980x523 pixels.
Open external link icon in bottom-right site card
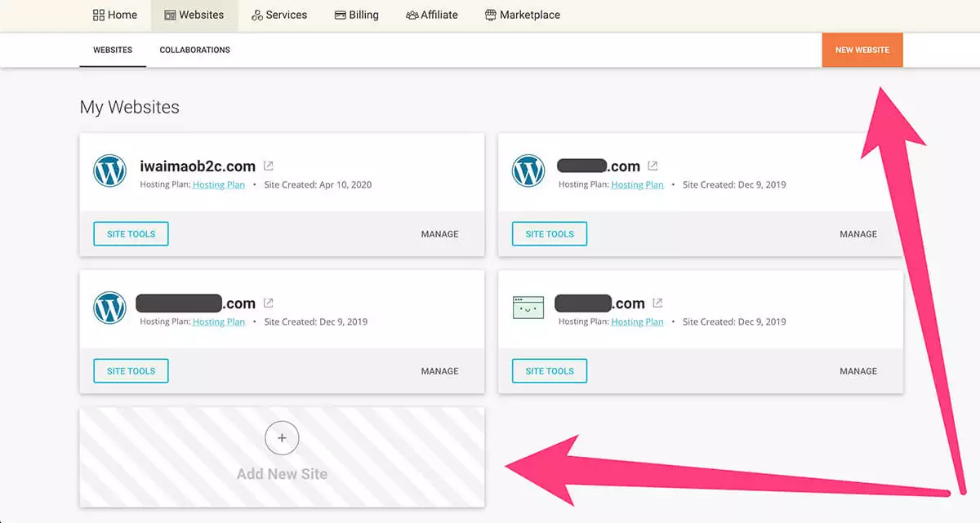pos(657,303)
